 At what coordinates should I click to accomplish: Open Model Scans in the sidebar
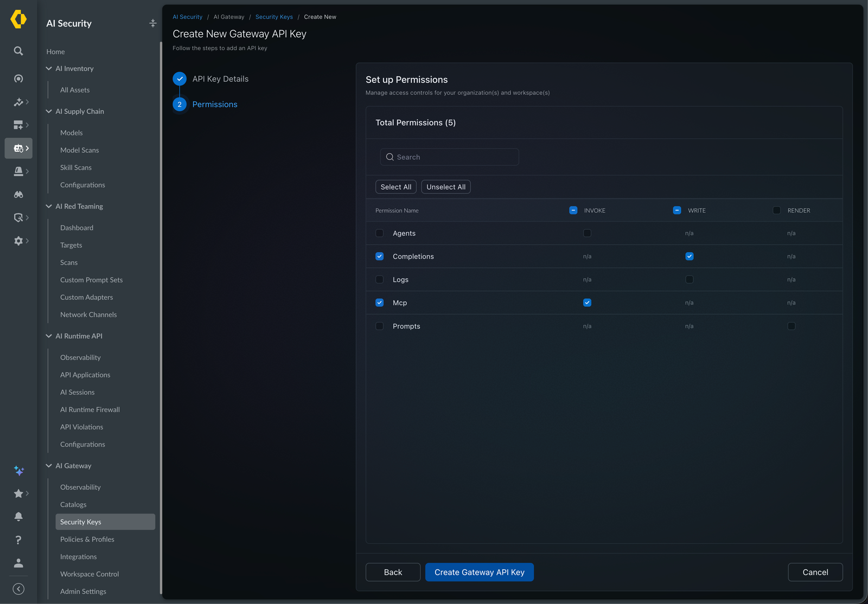[80, 150]
